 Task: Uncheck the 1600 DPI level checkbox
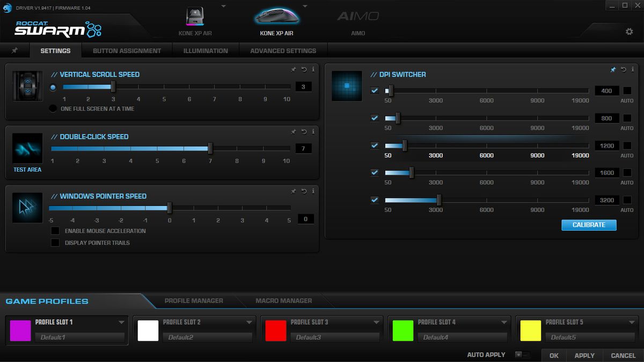(x=375, y=173)
